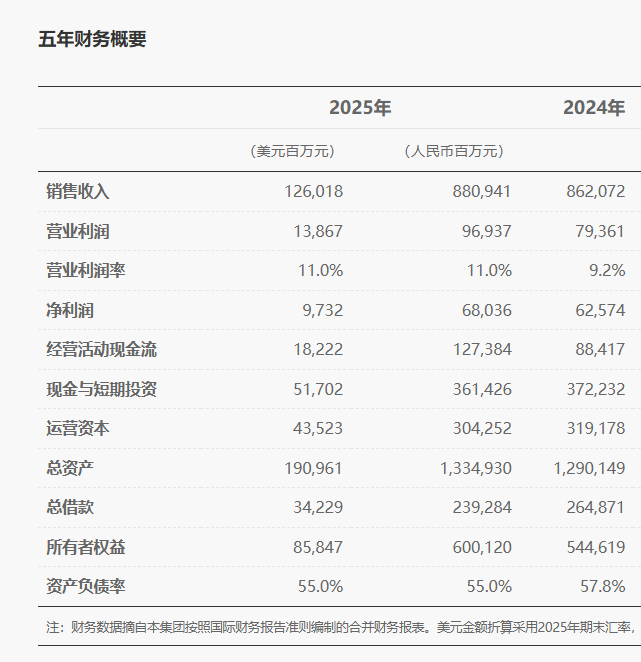Image resolution: width=641 pixels, height=662 pixels.
Task: Select sales revenue value 862,072
Action: [595, 191]
